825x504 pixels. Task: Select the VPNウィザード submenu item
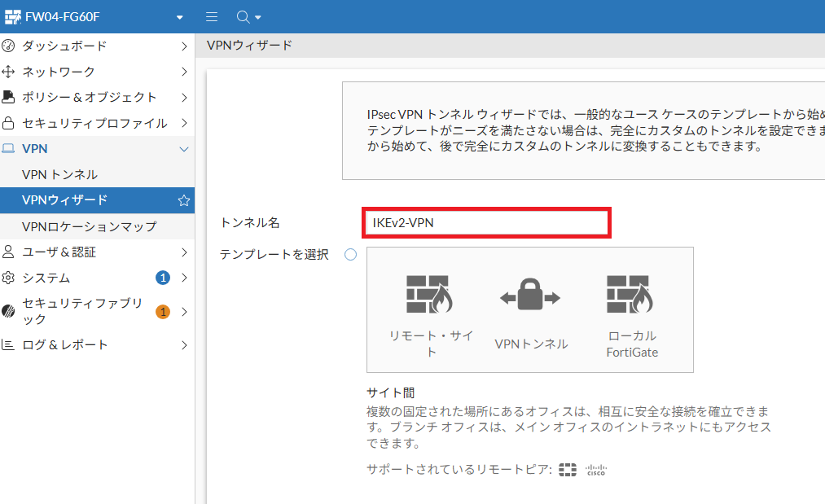tap(98, 200)
